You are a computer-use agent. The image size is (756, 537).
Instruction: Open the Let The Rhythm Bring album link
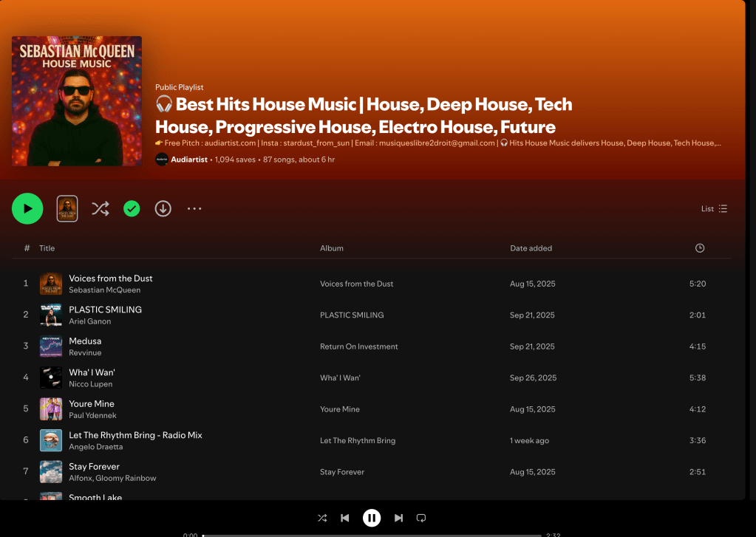tap(357, 440)
